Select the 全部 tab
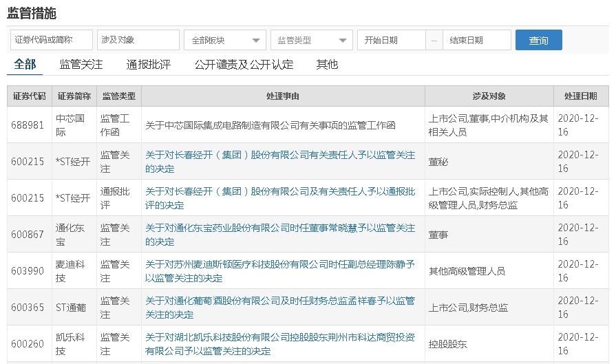The image size is (616, 364). pyautogui.click(x=25, y=64)
